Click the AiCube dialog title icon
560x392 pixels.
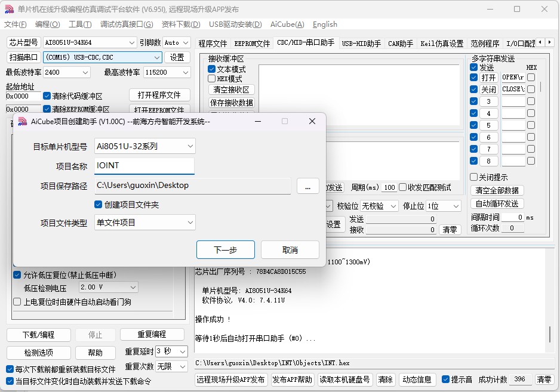[23, 121]
